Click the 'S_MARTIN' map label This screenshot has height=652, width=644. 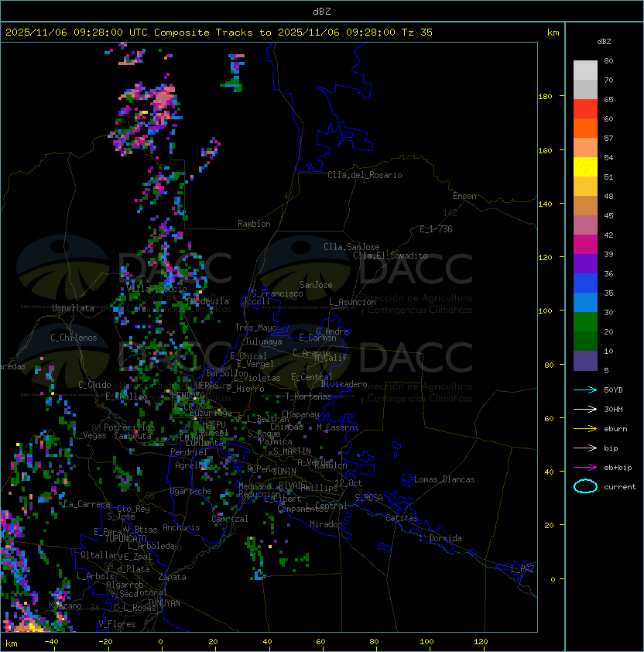[292, 451]
